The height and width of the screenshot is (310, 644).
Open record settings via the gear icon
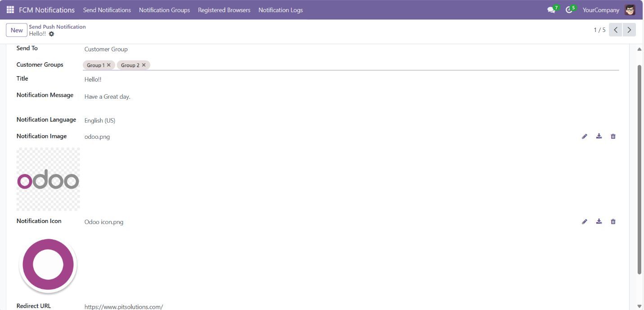click(51, 34)
